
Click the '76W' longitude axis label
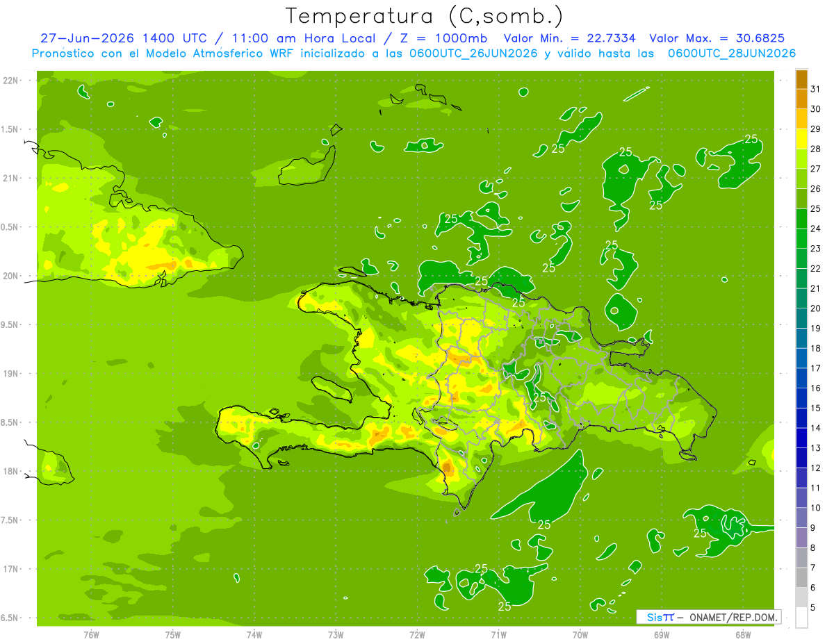coord(91,635)
